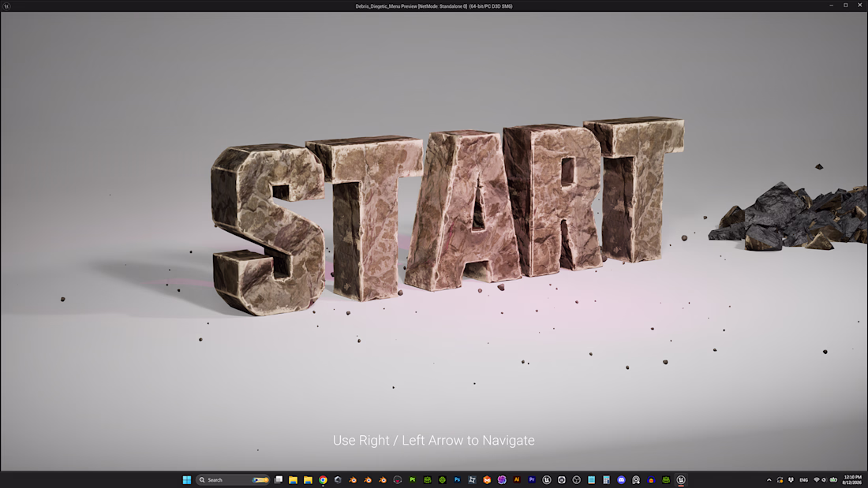This screenshot has width=868, height=488.
Task: Open the Wi-Fi network tray icon
Action: 816,479
